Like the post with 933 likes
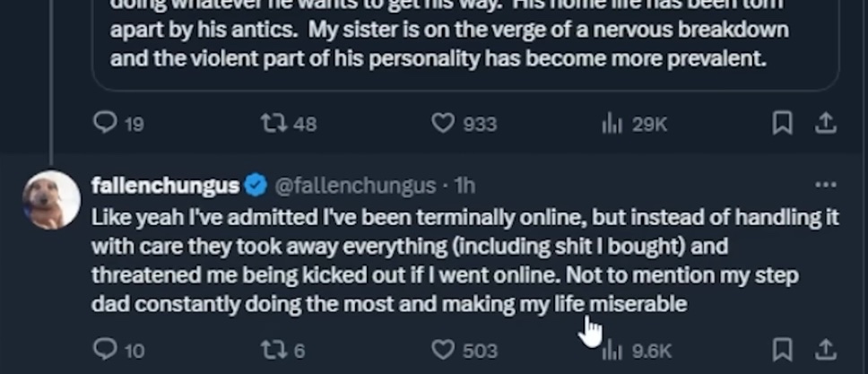This screenshot has width=868, height=374. (443, 123)
